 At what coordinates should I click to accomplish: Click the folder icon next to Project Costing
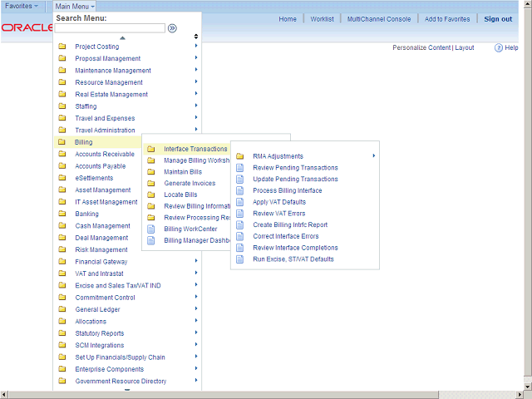tap(62, 47)
